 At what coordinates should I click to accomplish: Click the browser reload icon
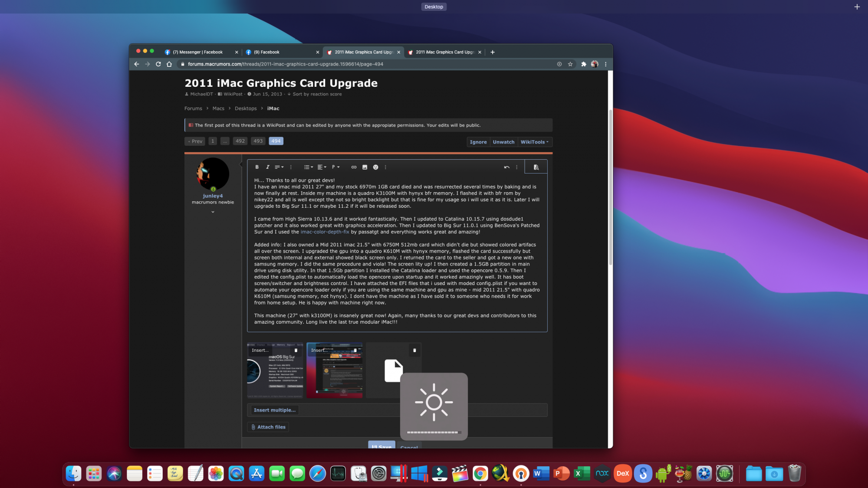click(158, 64)
